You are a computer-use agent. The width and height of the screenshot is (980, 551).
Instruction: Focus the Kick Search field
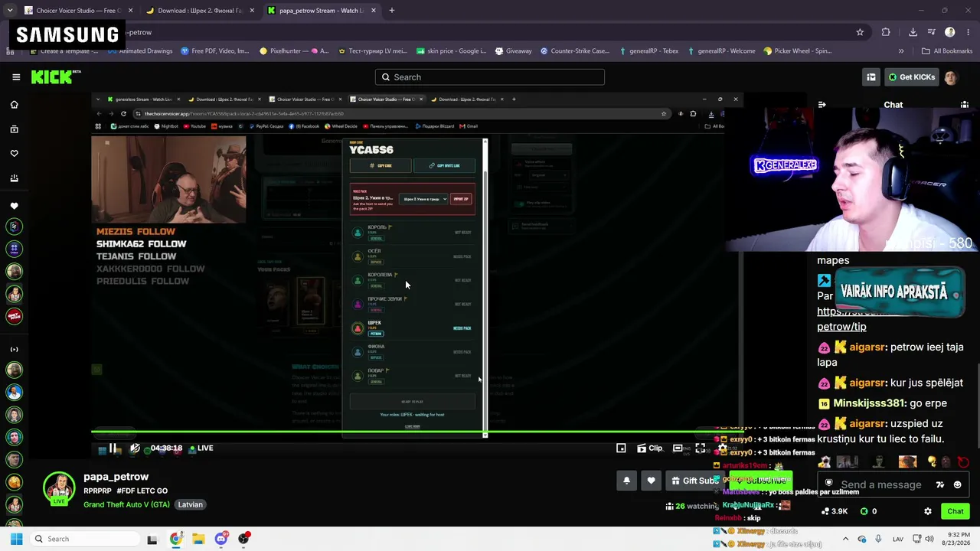(490, 77)
